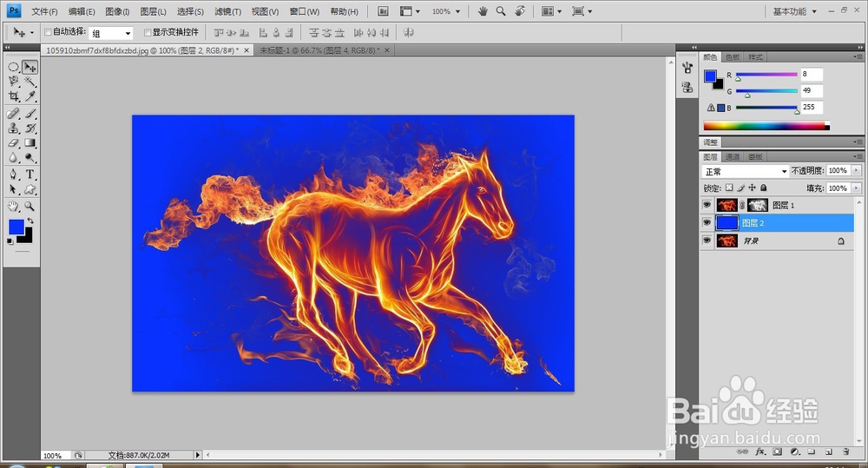Click the R channel slider

point(766,74)
